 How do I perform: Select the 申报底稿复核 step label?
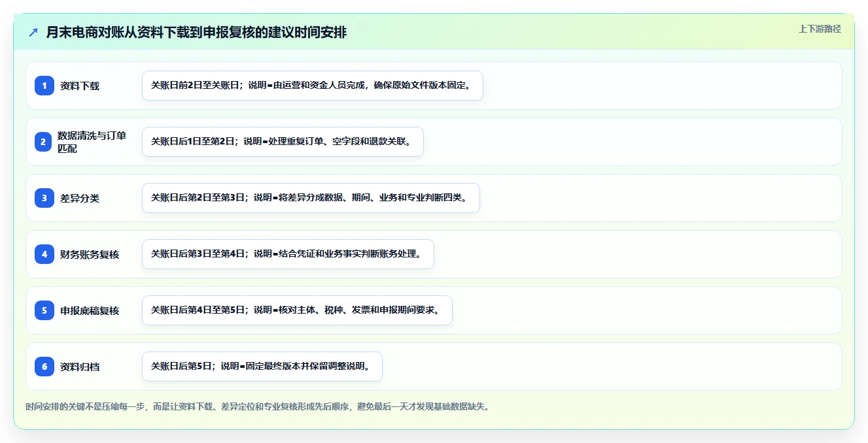(x=90, y=310)
